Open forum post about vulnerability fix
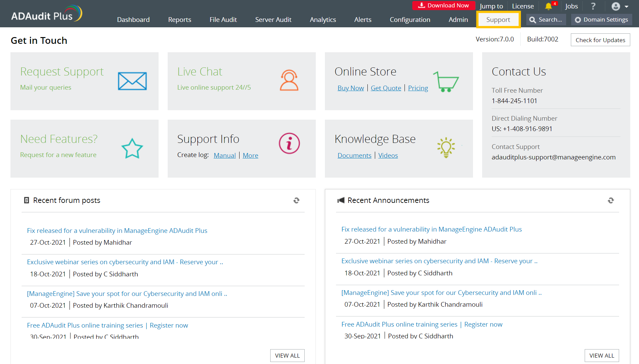 coord(117,231)
